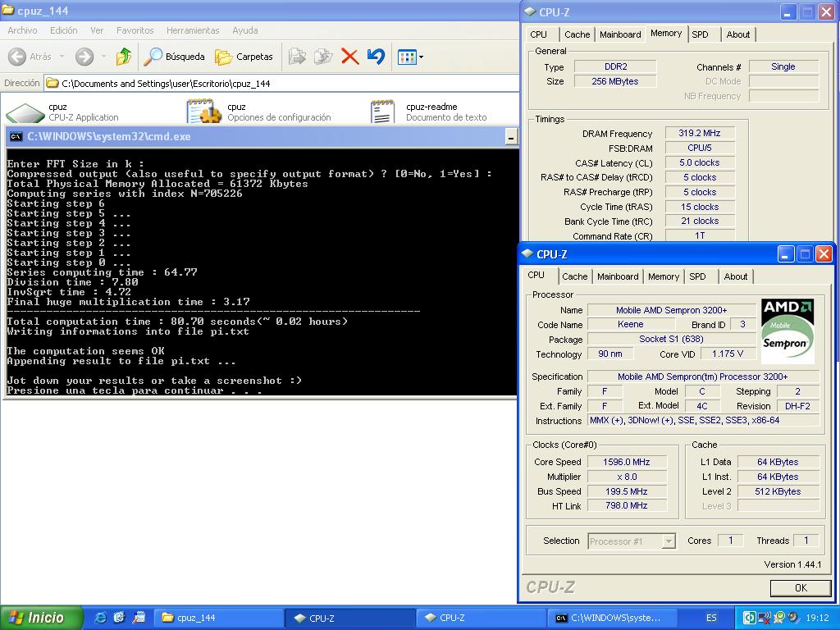
Task: Switch to C:\WINDOWS\syste... taskbar button
Action: [x=612, y=618]
